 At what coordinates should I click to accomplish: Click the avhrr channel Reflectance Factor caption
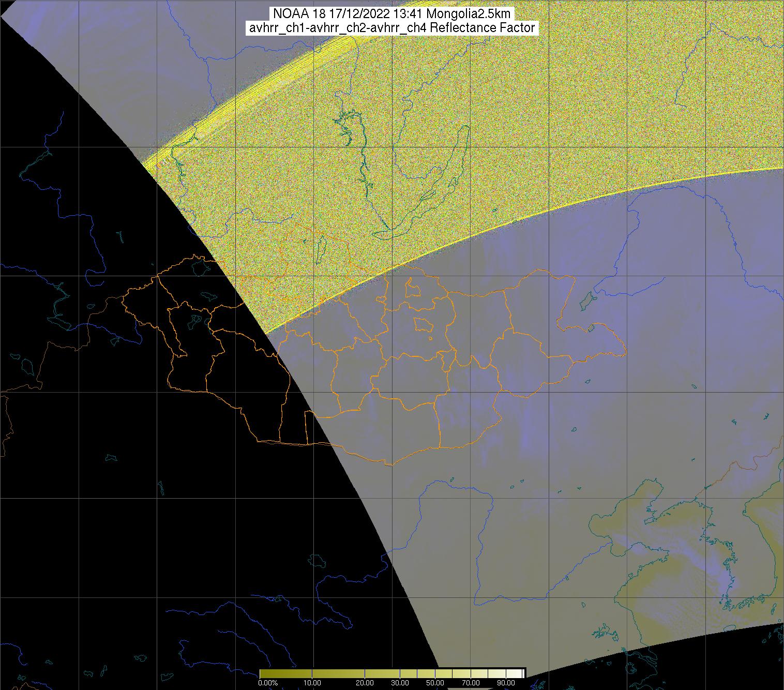point(392,28)
